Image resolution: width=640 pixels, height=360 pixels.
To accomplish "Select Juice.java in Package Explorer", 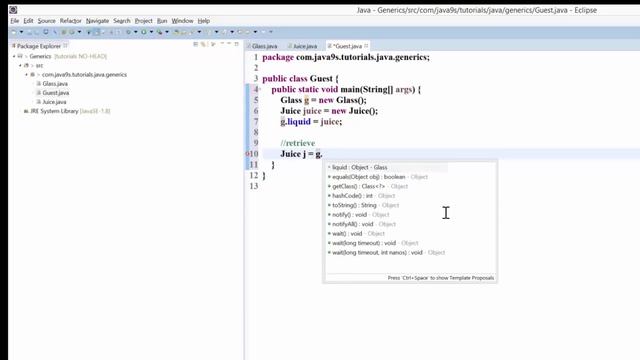I will 54,102.
